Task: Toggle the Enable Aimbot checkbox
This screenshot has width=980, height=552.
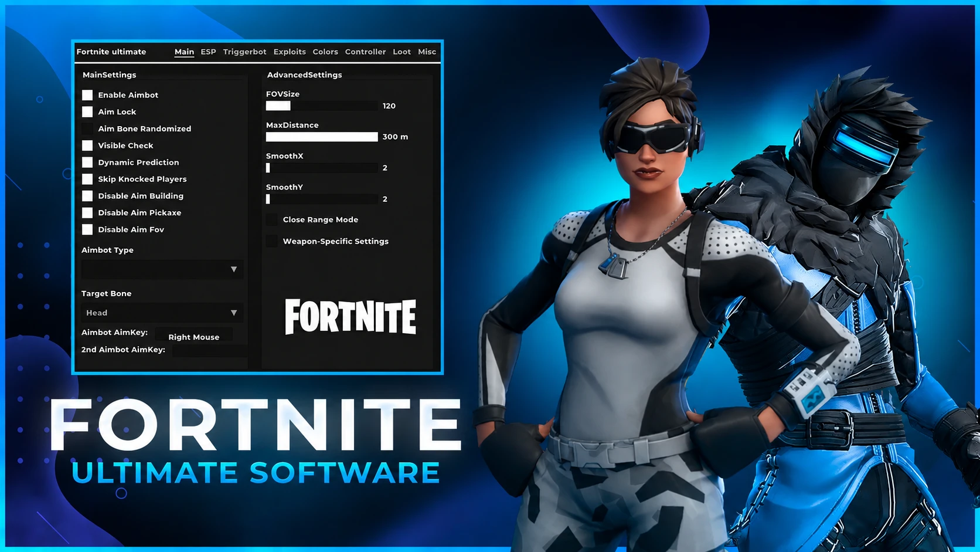Action: click(87, 95)
